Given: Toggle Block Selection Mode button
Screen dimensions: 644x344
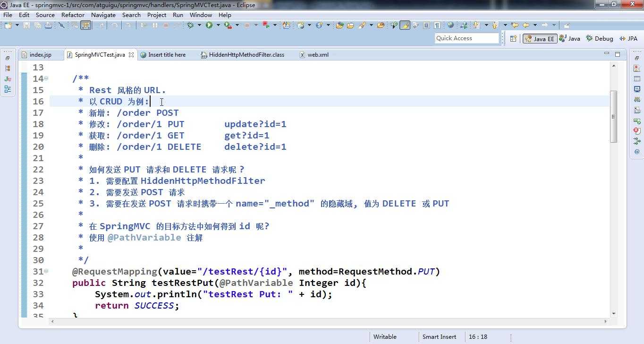Looking at the screenshot, I should tap(426, 25).
